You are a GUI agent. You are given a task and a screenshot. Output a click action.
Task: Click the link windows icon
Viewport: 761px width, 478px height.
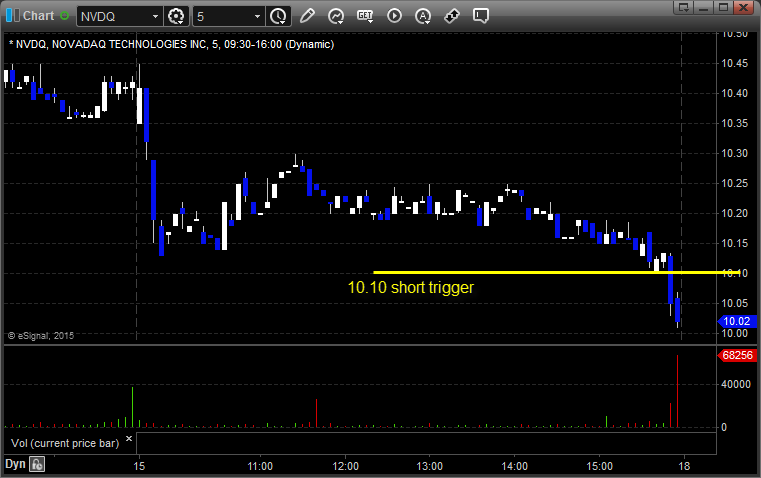(x=452, y=16)
